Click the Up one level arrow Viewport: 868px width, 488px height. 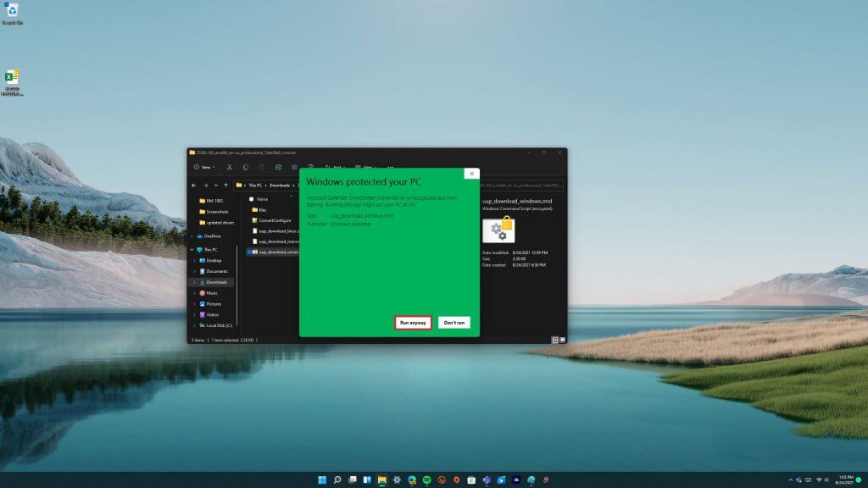click(x=225, y=186)
